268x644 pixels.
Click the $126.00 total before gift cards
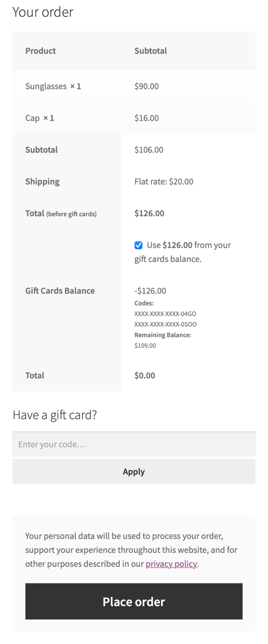(x=149, y=213)
